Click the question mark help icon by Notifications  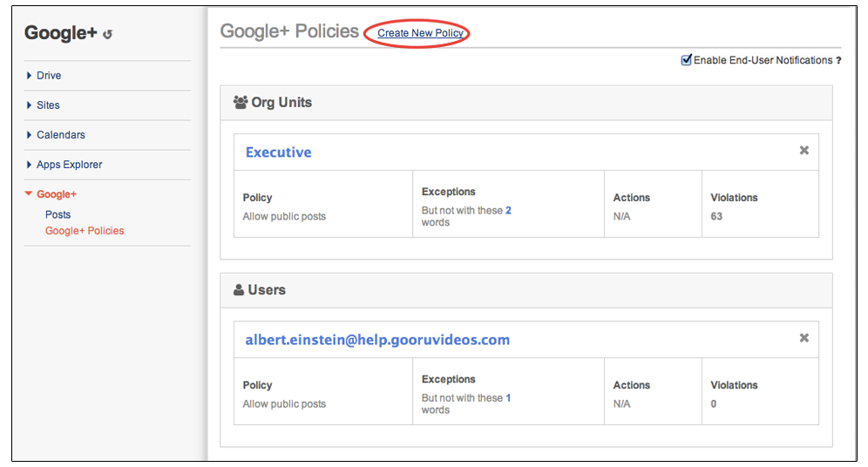838,60
